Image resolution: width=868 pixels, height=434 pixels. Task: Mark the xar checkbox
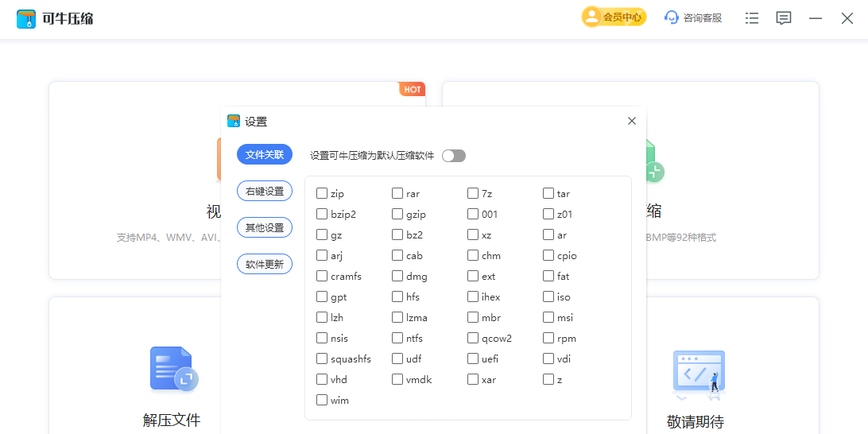(x=472, y=379)
